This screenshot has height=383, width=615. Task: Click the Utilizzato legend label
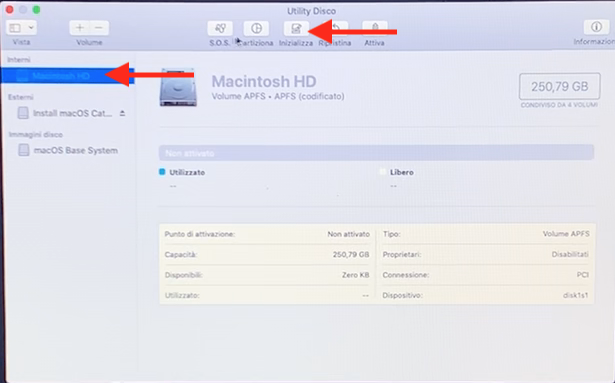187,172
